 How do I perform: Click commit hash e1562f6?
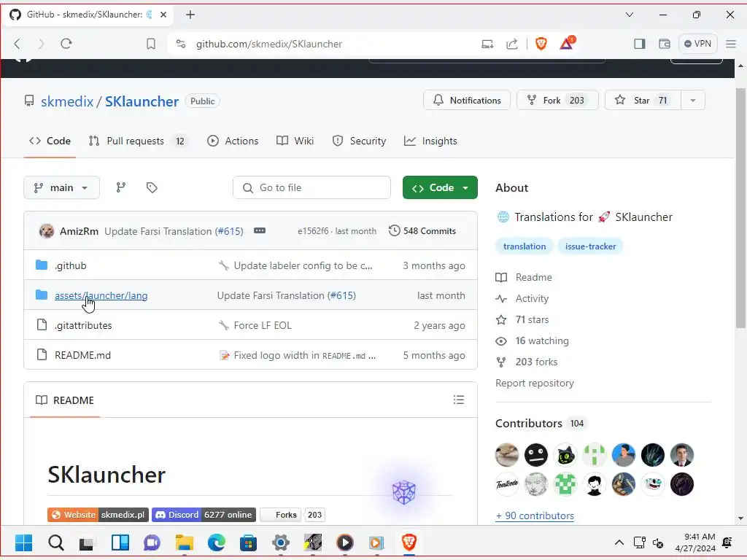pyautogui.click(x=313, y=231)
